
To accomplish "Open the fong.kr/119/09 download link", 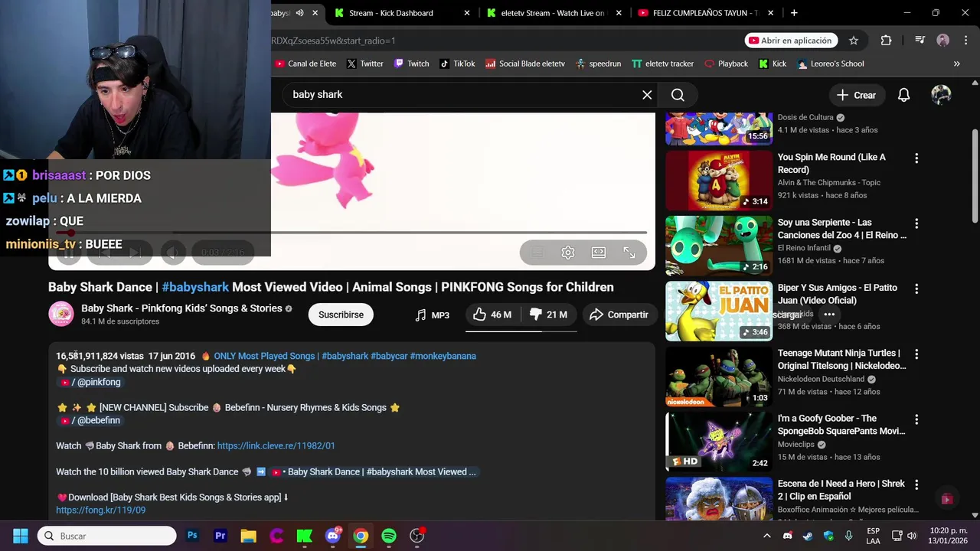I will (100, 510).
